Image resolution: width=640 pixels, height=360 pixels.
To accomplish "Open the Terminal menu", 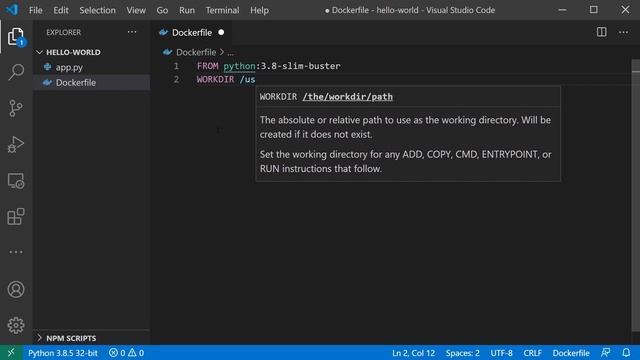I will [222, 10].
